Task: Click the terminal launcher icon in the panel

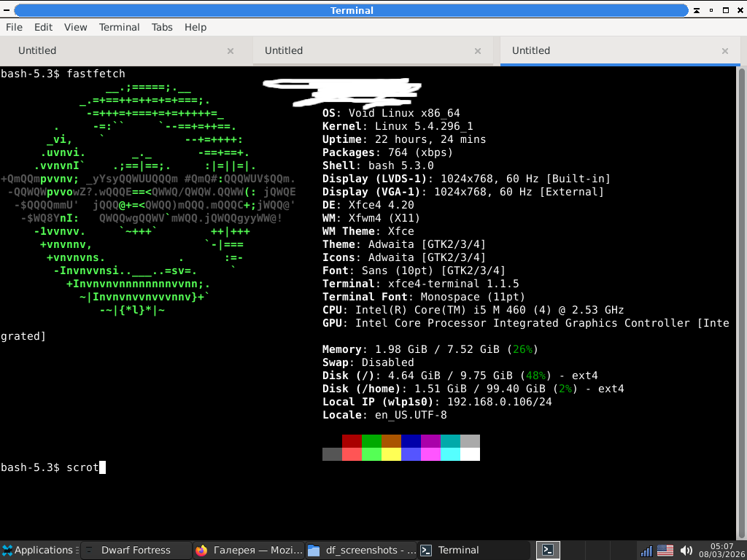Action: [548, 551]
